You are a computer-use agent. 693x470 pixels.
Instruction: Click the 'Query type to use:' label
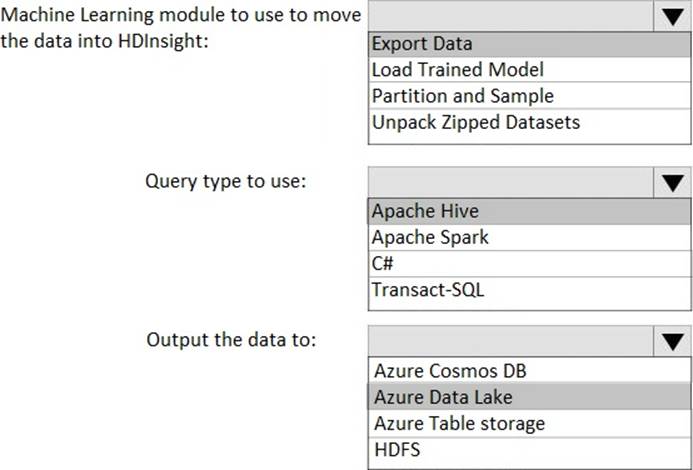coord(225,182)
